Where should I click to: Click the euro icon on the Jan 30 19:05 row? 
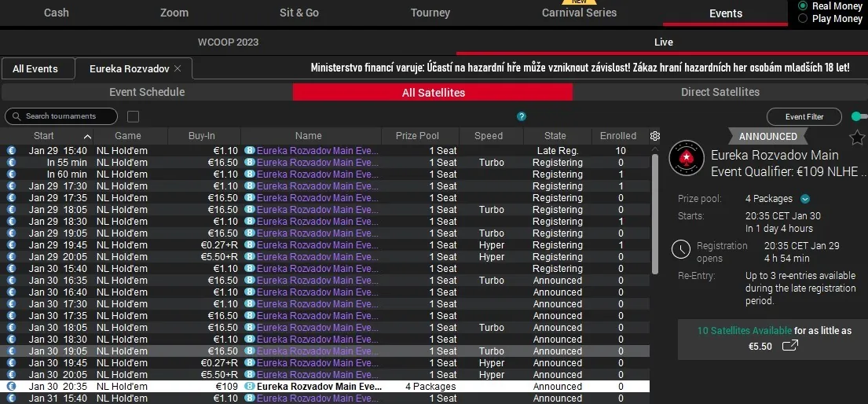pos(11,351)
